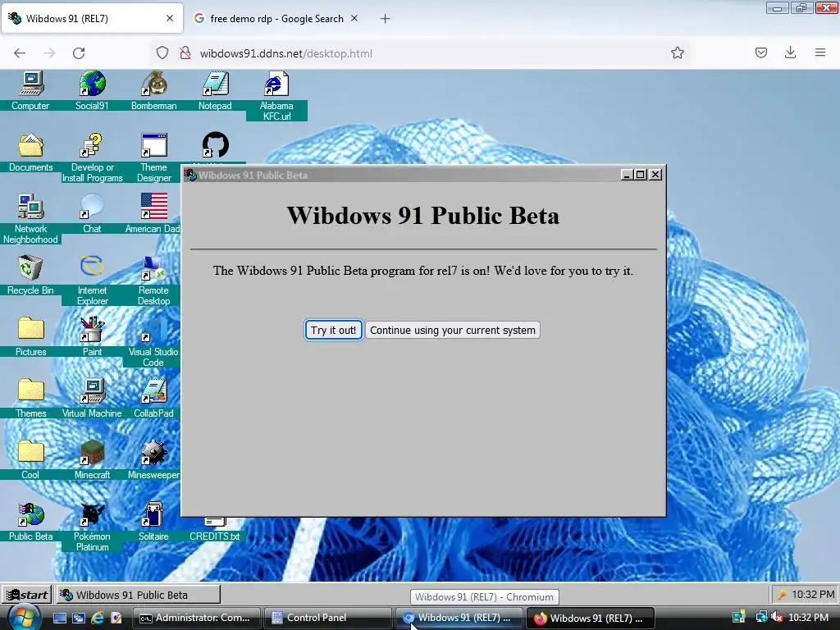The height and width of the screenshot is (630, 840).
Task: Open a new browser tab
Action: [x=386, y=19]
